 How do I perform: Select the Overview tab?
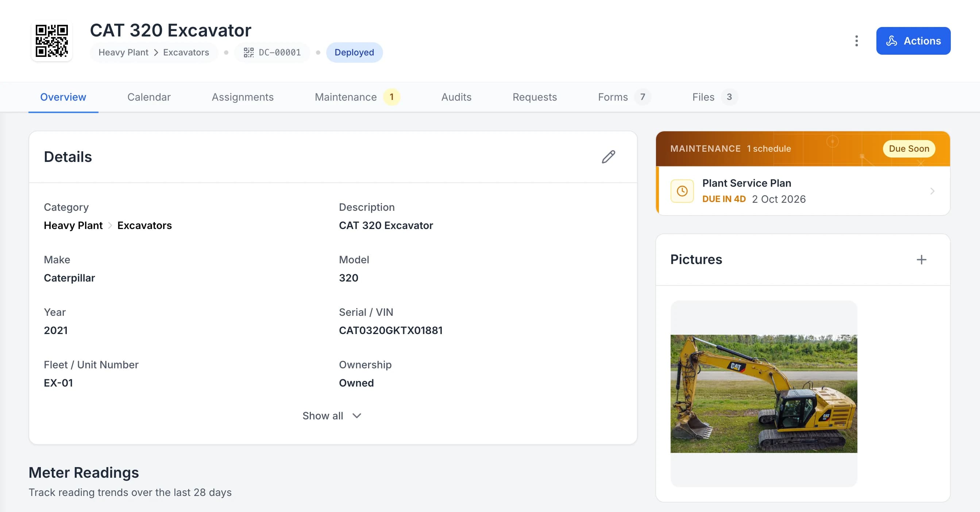[x=63, y=97]
